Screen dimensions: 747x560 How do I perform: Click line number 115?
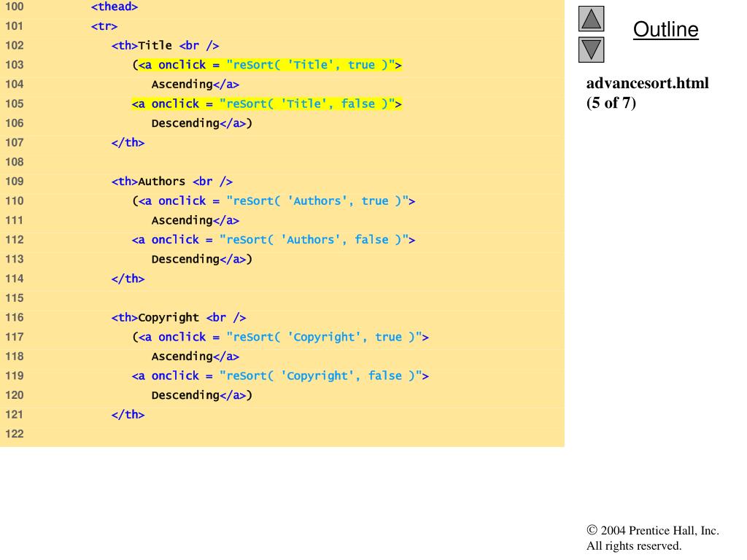point(15,298)
